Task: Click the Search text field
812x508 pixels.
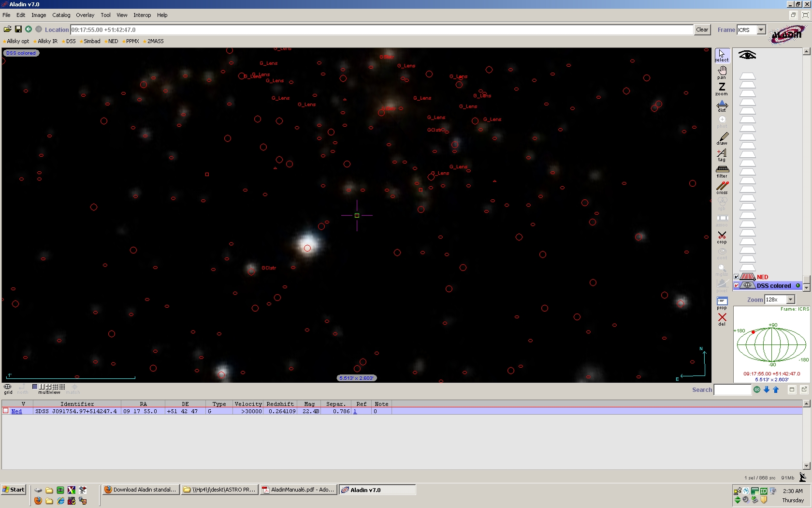Action: tap(732, 389)
